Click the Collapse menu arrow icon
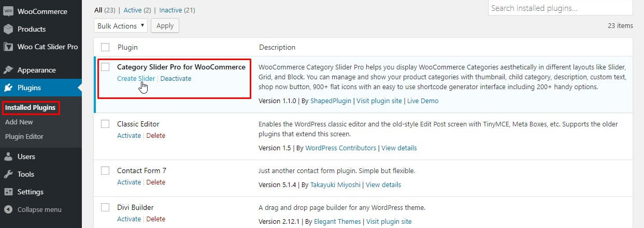Viewport: 644px width, 228px height. [x=8, y=210]
